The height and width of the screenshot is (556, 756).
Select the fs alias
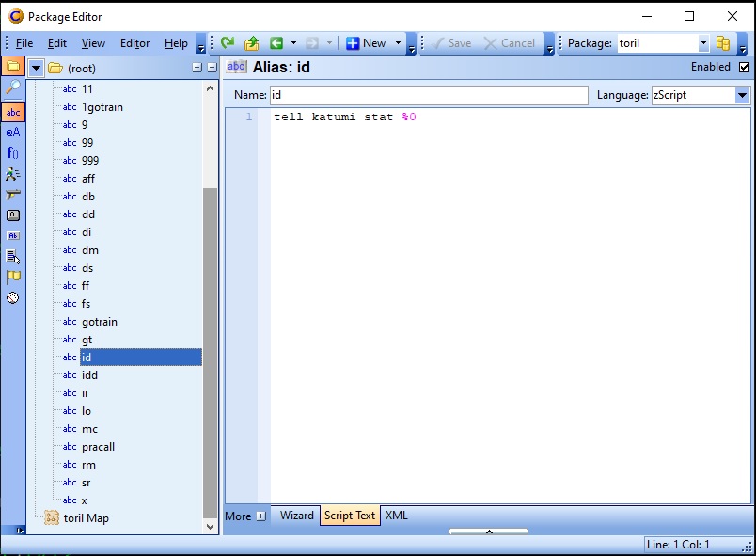(86, 304)
